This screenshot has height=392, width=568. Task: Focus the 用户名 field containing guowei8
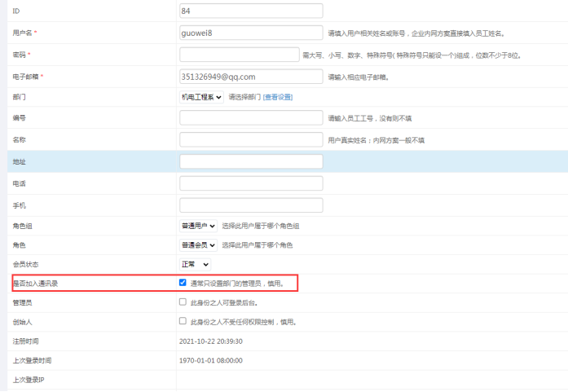click(x=250, y=33)
